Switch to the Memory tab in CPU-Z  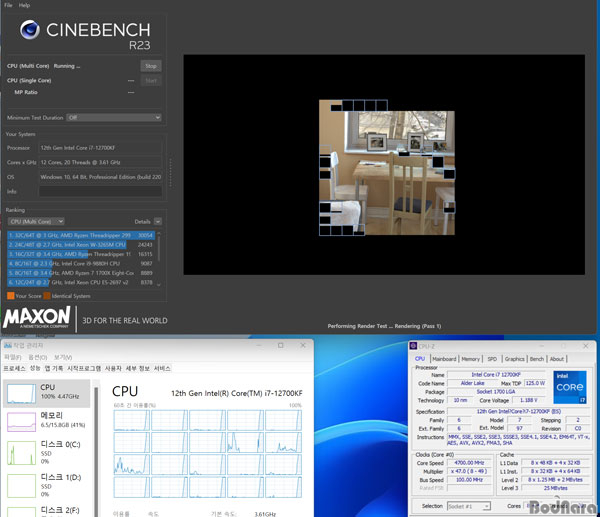pos(470,359)
